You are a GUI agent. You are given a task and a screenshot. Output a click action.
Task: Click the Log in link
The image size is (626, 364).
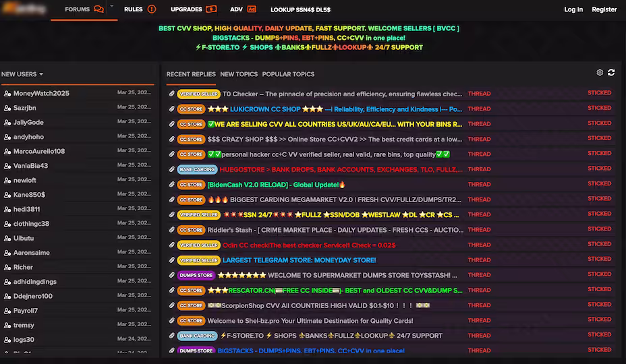click(x=573, y=9)
